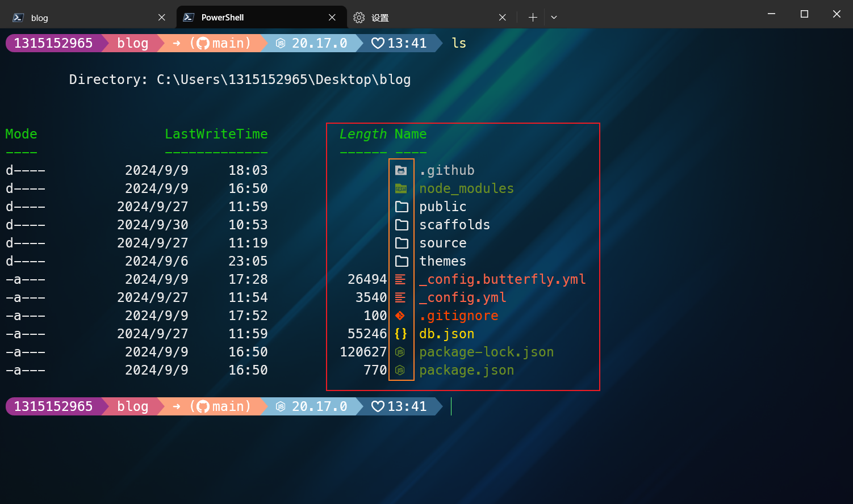Click the package-lock.json file name
Viewport: 853px width, 504px height.
[486, 352]
